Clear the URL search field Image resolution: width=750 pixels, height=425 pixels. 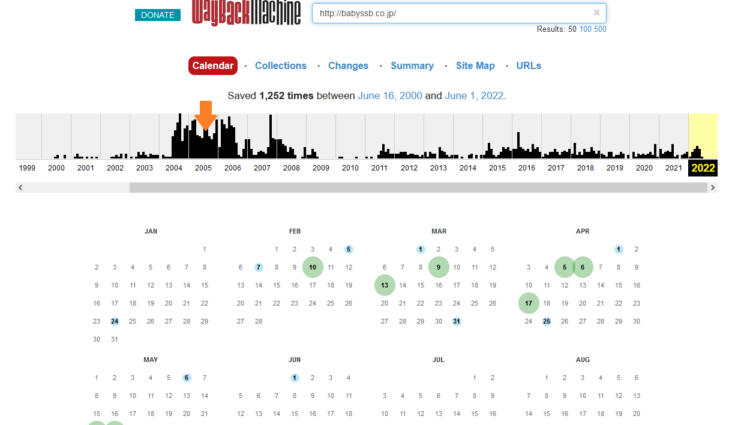pyautogui.click(x=597, y=13)
